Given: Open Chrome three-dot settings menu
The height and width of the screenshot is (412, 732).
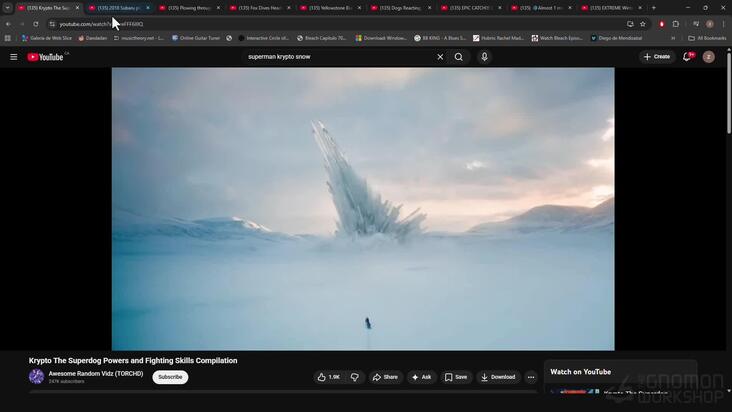Looking at the screenshot, I should (x=724, y=24).
